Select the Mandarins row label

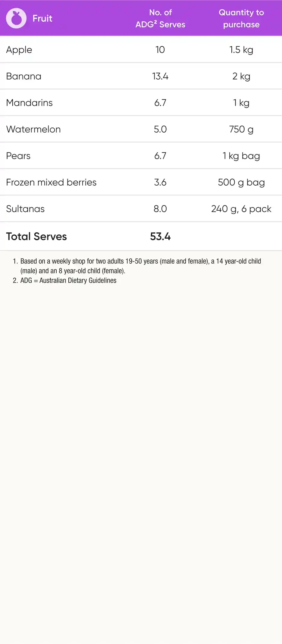coord(29,103)
